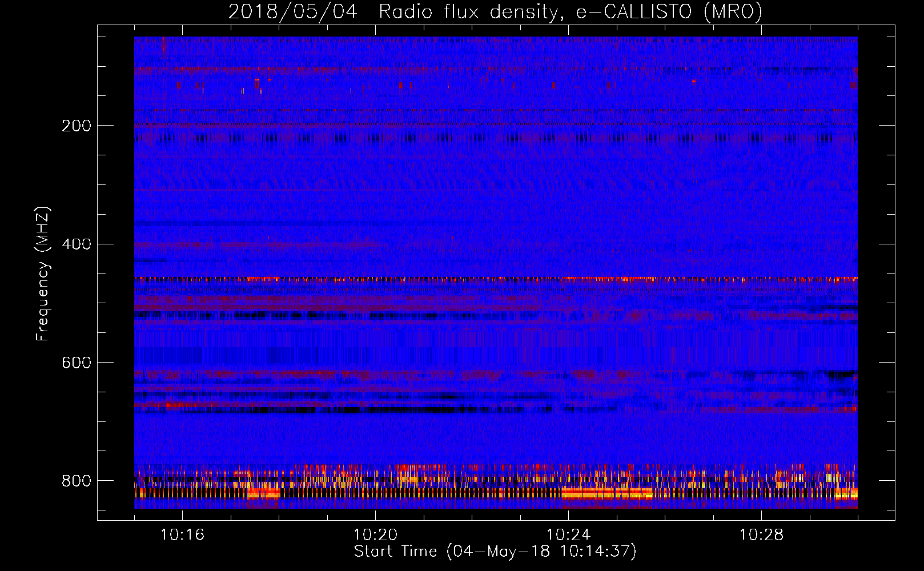This screenshot has height=571, width=924.
Task: Click the plot title text '2018/05/04 Radio flux density'
Action: (x=392, y=12)
